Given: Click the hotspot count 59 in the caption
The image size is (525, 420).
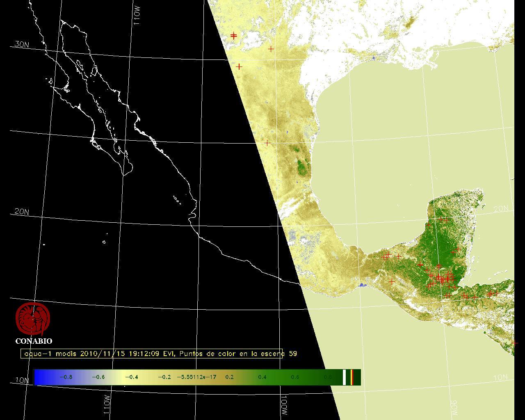Looking at the screenshot, I should [x=293, y=354].
